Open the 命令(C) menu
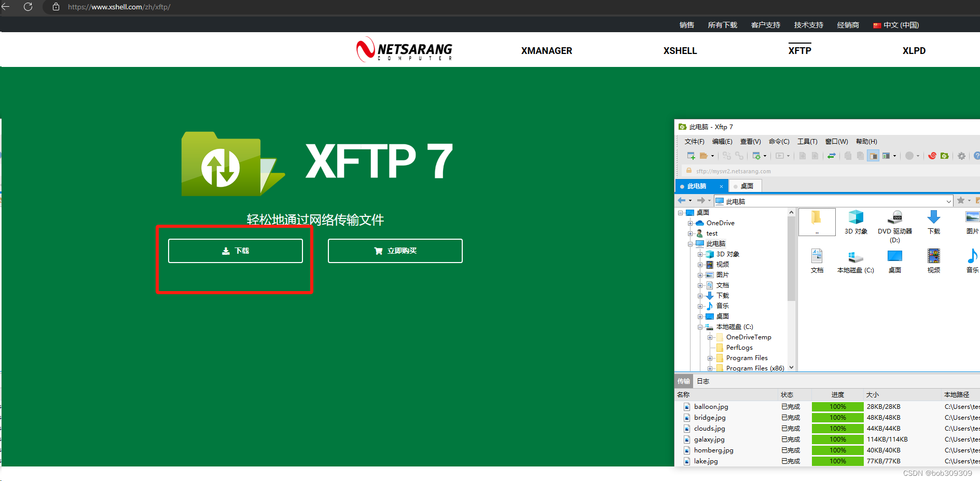Image resolution: width=980 pixels, height=481 pixels. click(x=779, y=142)
